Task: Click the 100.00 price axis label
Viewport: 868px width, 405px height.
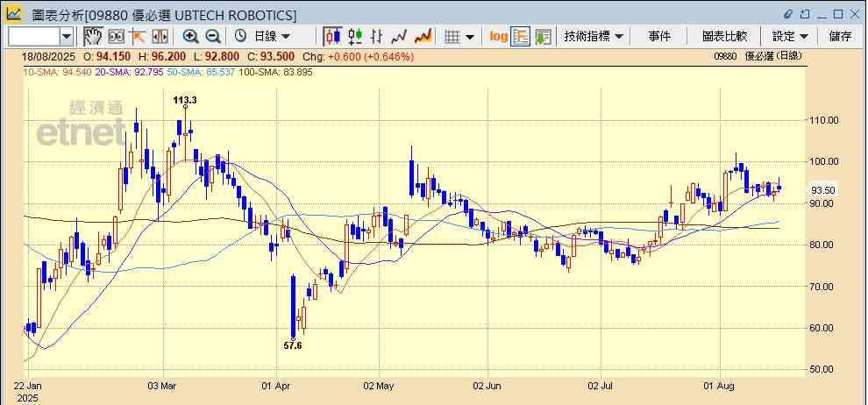Action: pyautogui.click(x=825, y=161)
